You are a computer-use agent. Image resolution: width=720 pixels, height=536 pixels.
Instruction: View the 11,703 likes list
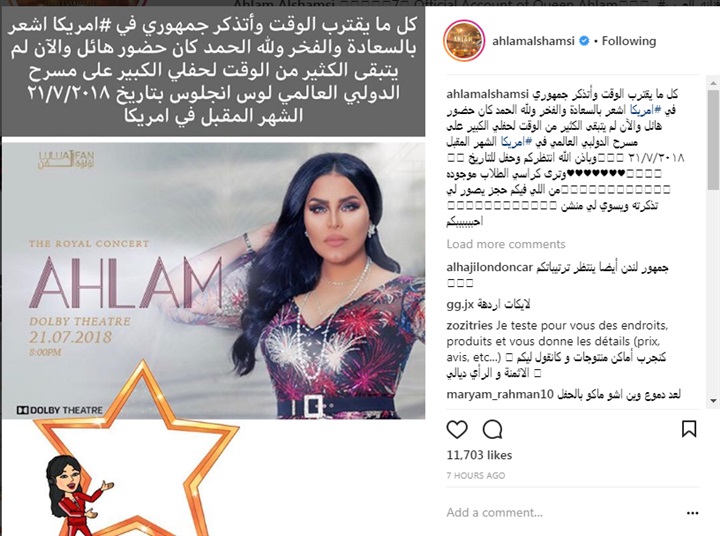click(x=479, y=455)
